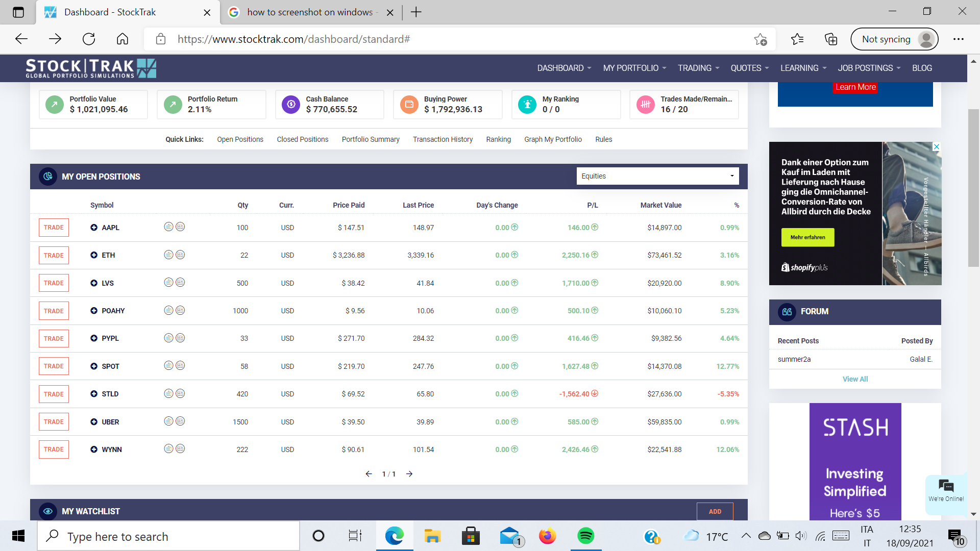Expand the MY PORTFOLIO navigation menu
This screenshot has width=980, height=551.
tap(634, 68)
